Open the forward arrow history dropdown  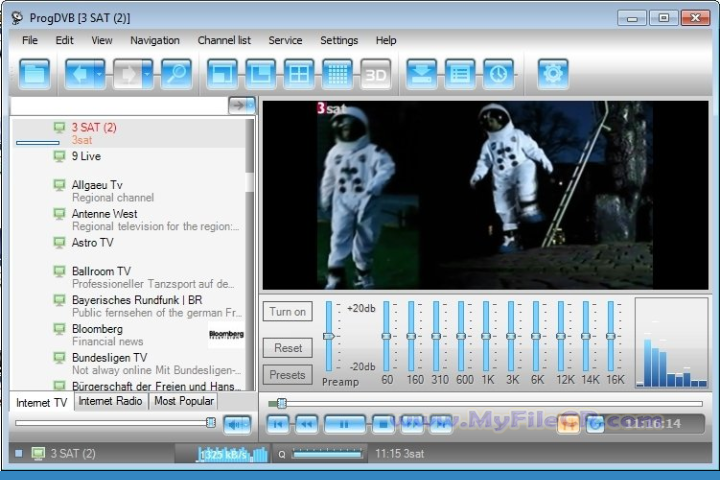pyautogui.click(x=147, y=73)
